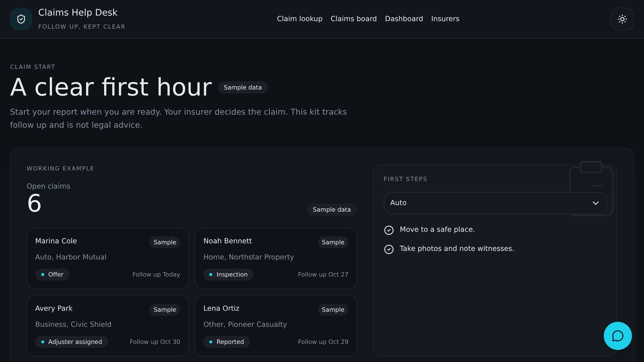Open the Marina Cole claim card
Image resolution: width=644 pixels, height=362 pixels.
(x=108, y=258)
